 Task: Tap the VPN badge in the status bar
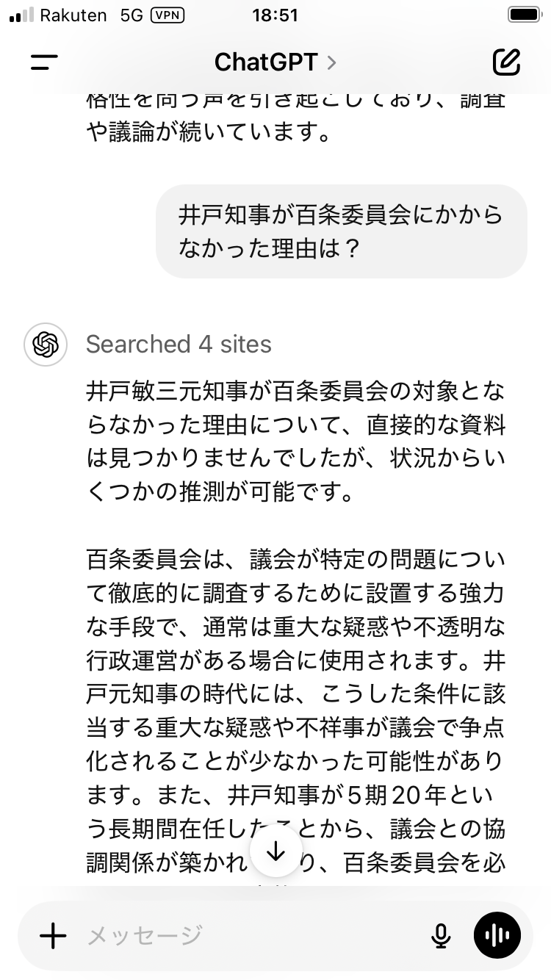(x=168, y=15)
